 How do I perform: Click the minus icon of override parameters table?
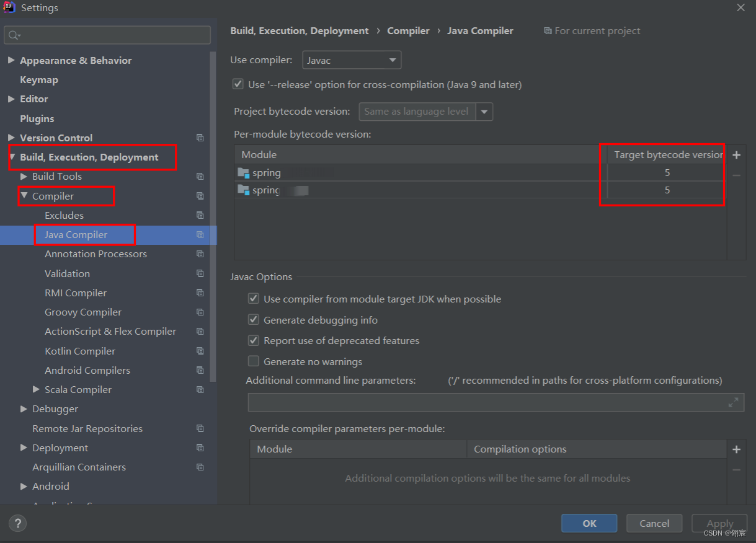tap(736, 470)
